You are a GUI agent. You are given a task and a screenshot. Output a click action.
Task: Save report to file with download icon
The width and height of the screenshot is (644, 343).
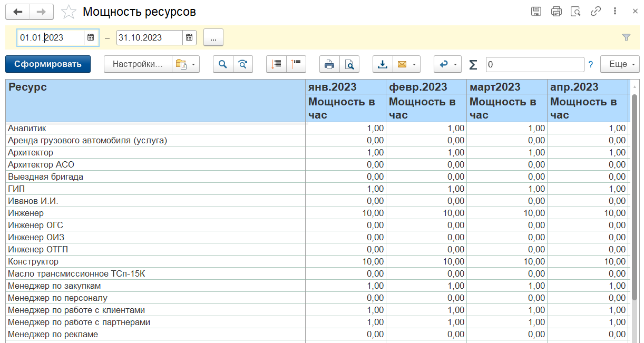point(383,64)
